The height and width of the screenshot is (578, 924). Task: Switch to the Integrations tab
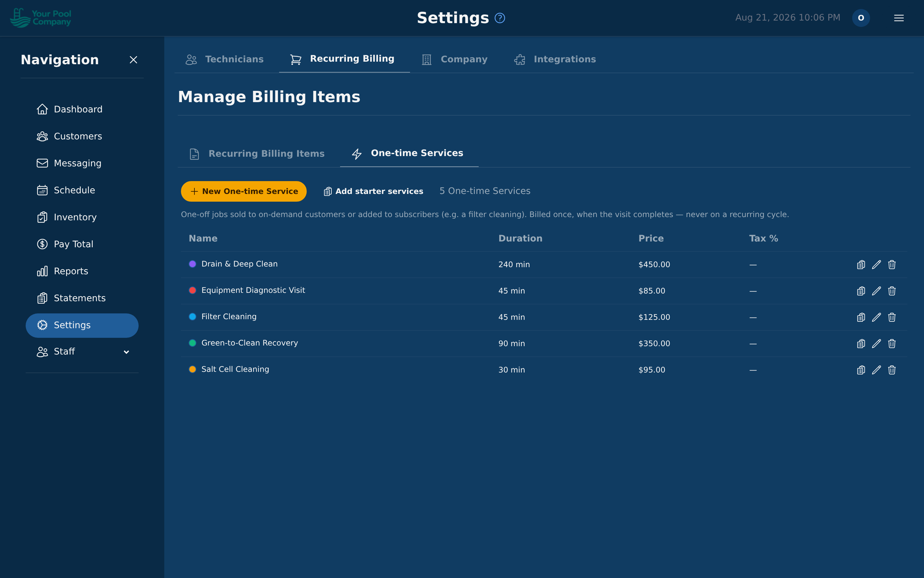555,59
